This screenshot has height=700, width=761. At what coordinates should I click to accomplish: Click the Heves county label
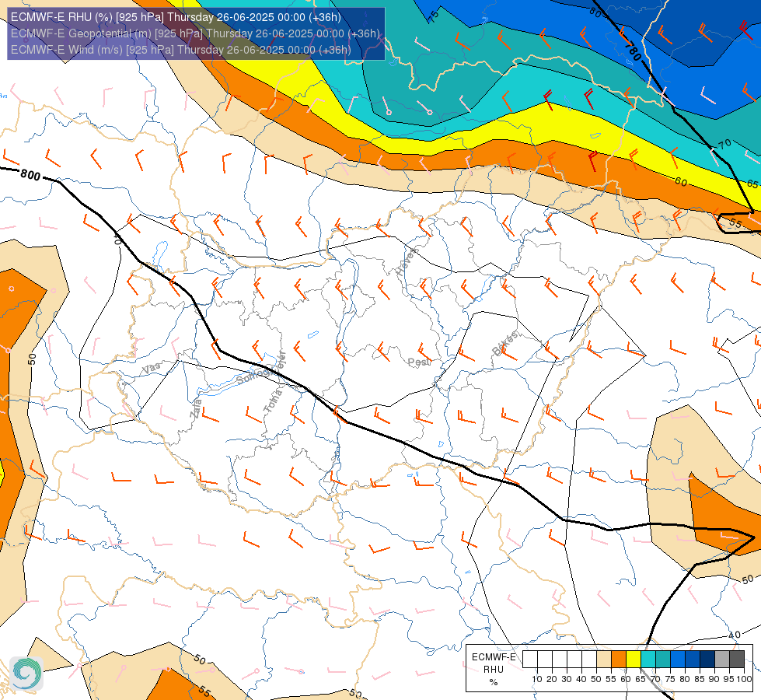pyautogui.click(x=407, y=261)
